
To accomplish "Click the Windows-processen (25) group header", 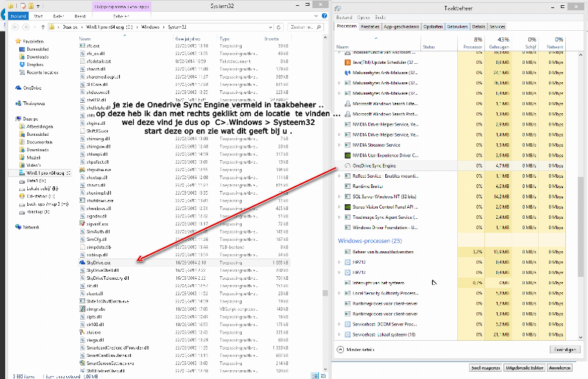I will pos(370,241).
